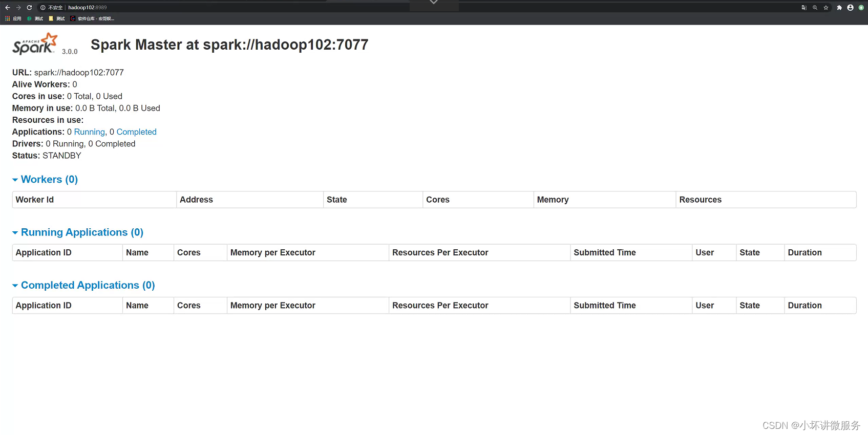
Task: Click the Spark Master page heading
Action: pyautogui.click(x=229, y=45)
